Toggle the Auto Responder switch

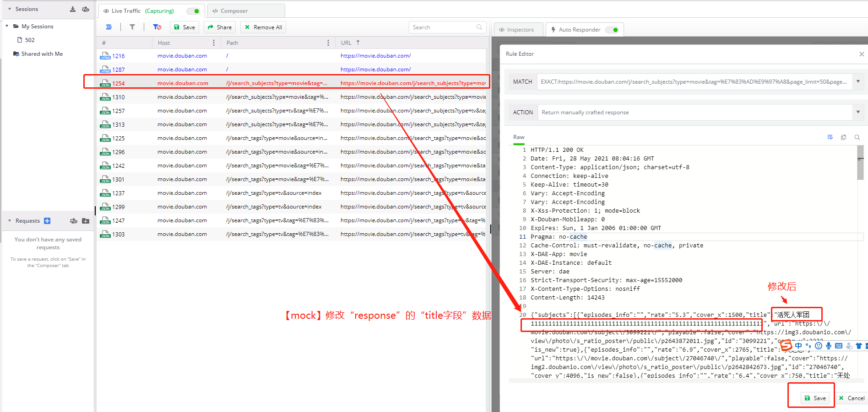[612, 30]
